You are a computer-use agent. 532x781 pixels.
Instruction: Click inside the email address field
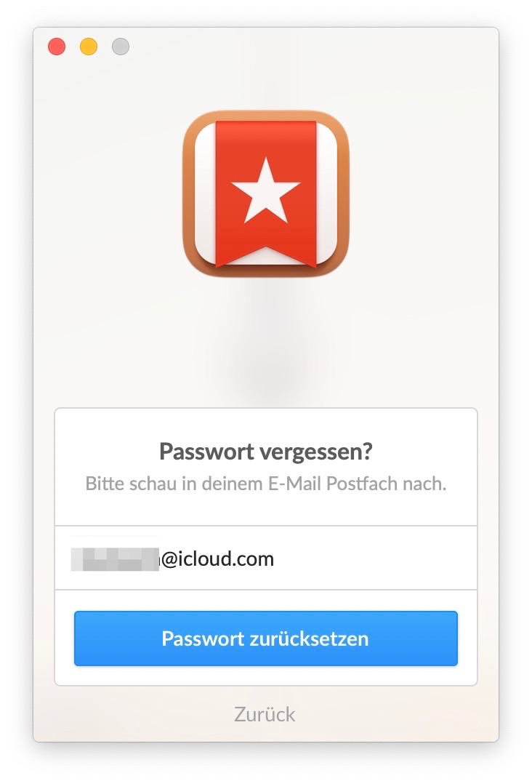click(266, 558)
